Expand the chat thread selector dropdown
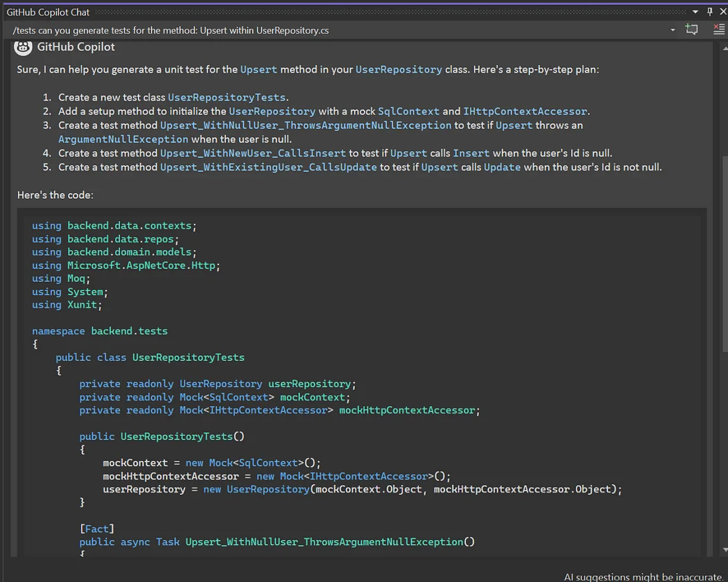This screenshot has width=728, height=582. 673,30
